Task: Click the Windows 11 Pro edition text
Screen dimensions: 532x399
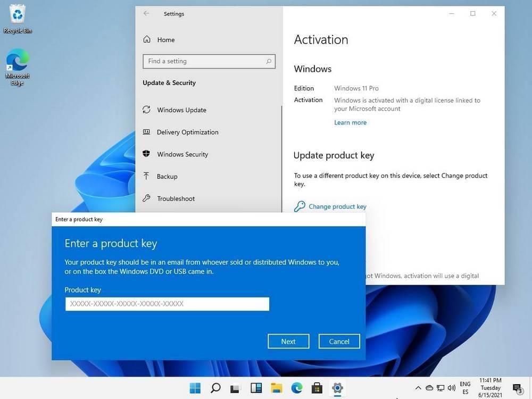Action: [356, 88]
